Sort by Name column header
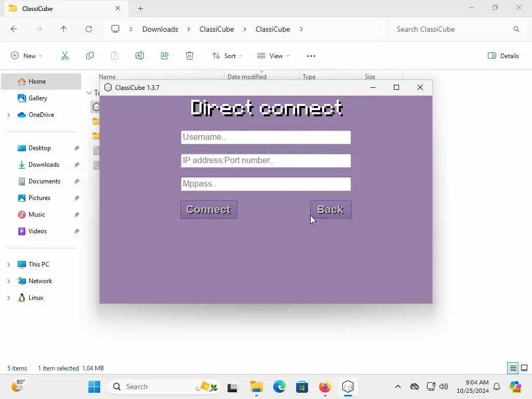The image size is (532, 399). pyautogui.click(x=107, y=77)
